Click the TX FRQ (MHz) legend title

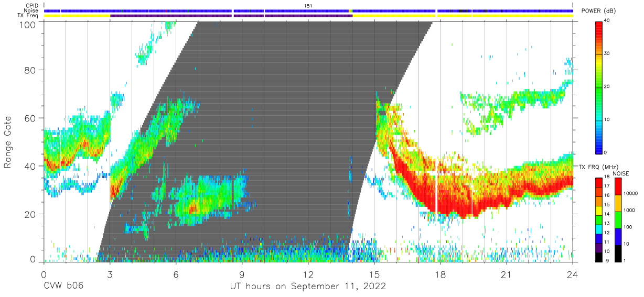598,167
